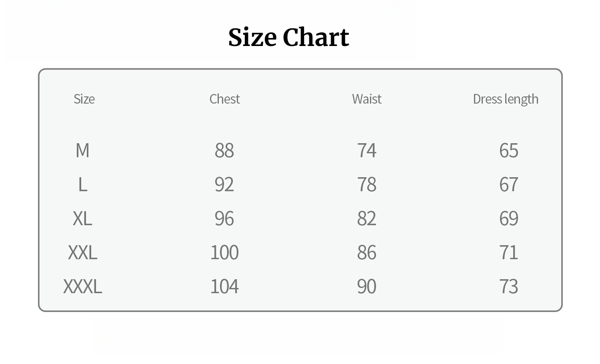Click dress length value 69
This screenshot has width=600, height=364.
click(x=509, y=218)
